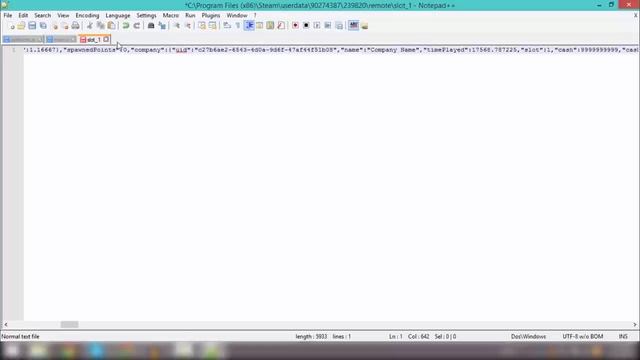Click the Close document toolbar icon
The height and width of the screenshot is (360, 640).
[x=55, y=26]
